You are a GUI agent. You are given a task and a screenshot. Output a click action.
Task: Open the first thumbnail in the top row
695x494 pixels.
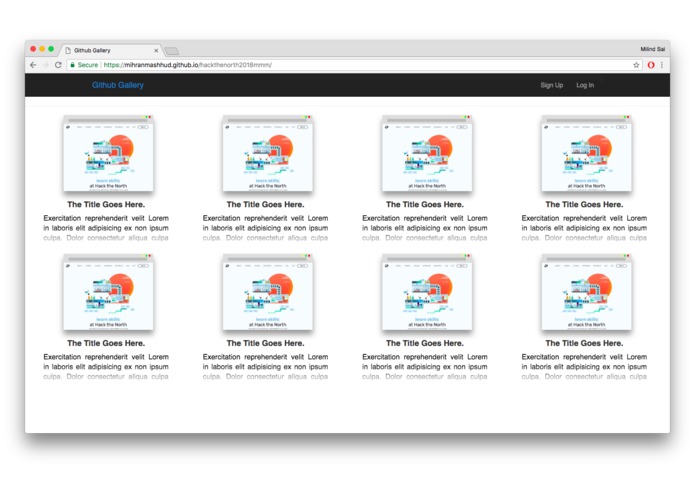(x=108, y=153)
